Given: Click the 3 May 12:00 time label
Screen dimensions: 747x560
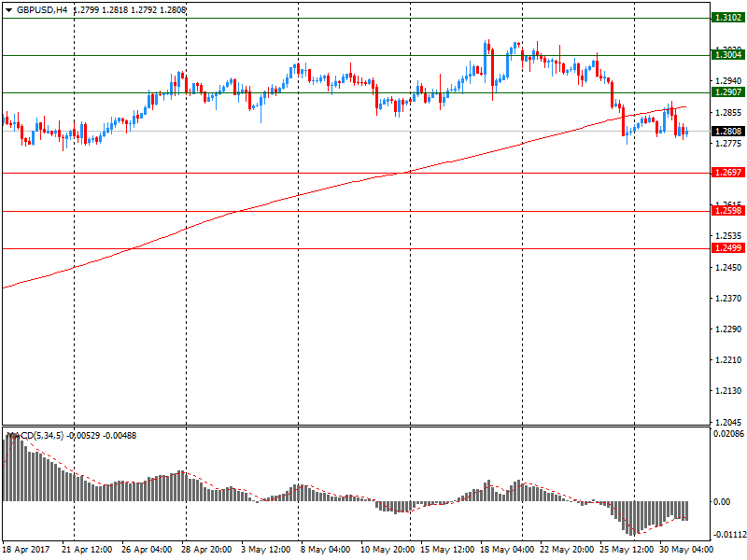Looking at the screenshot, I should point(265,550).
